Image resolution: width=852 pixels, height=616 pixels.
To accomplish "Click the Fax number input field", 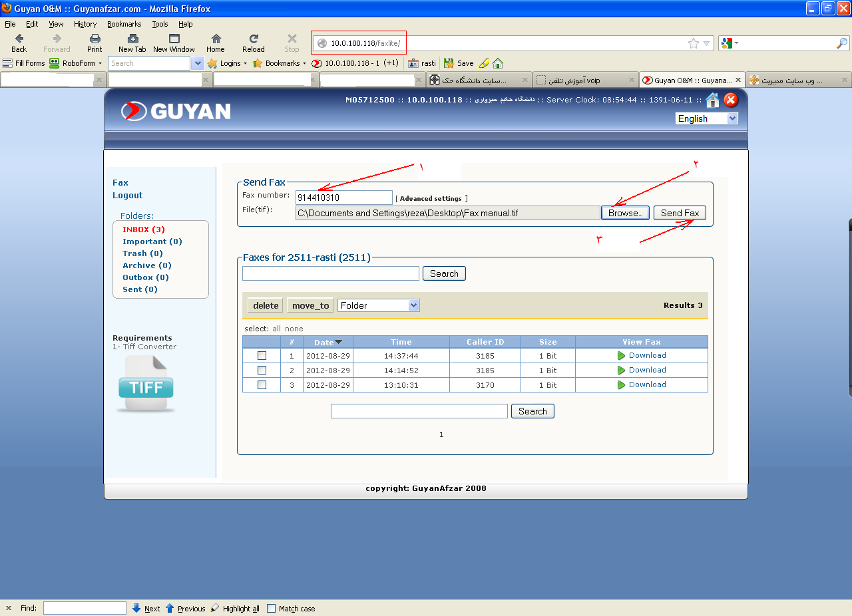I will 344,198.
